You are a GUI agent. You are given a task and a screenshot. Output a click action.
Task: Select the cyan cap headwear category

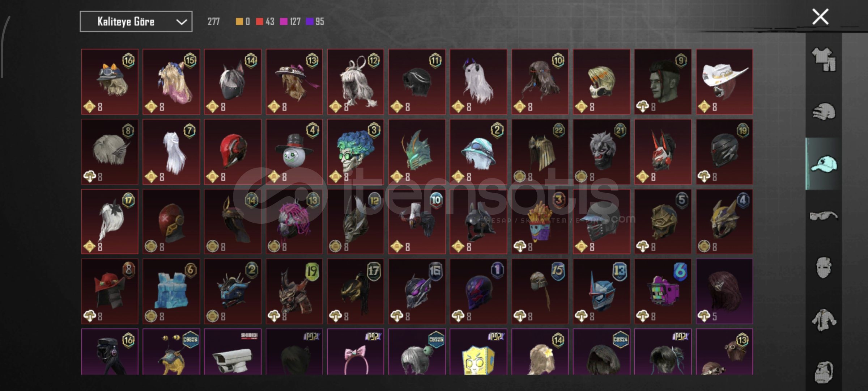coord(824,164)
